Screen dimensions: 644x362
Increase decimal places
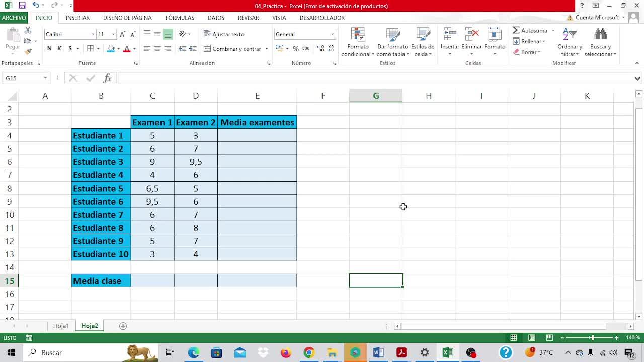[319, 49]
